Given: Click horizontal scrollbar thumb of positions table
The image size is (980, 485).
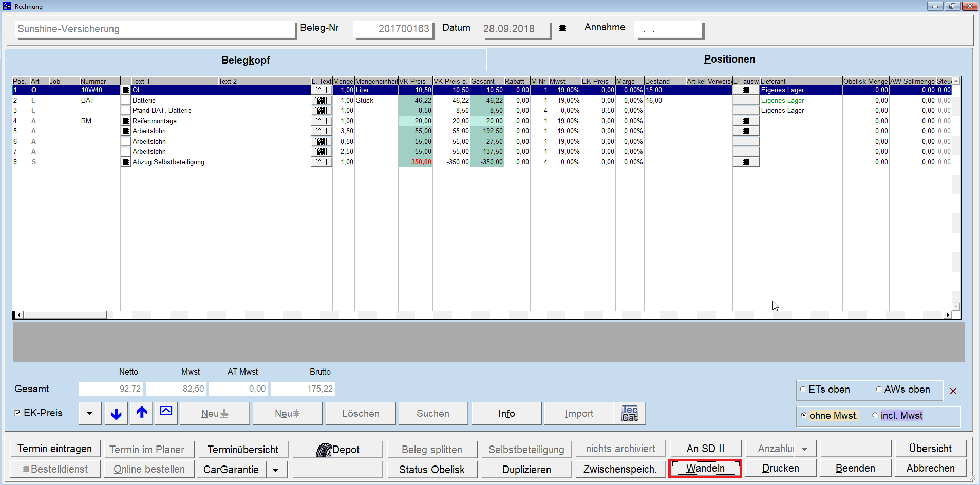Looking at the screenshot, I should pyautogui.click(x=65, y=315).
